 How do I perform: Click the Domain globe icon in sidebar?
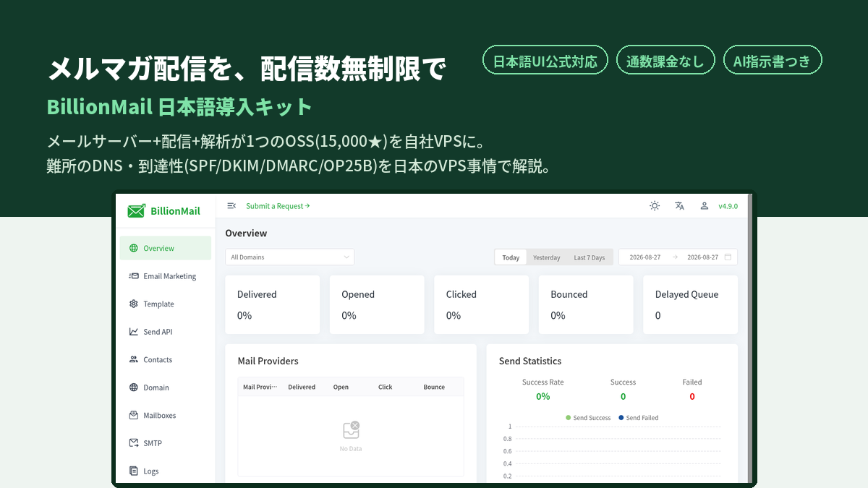tap(133, 388)
